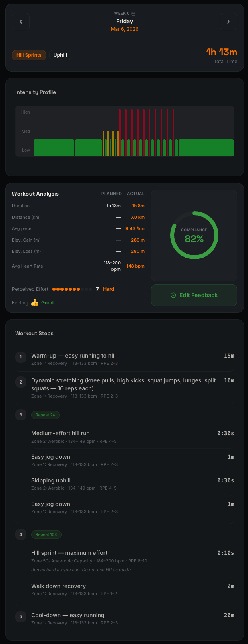Collapse the Repeat 10× block
This screenshot has height=644, width=248.
46,534
